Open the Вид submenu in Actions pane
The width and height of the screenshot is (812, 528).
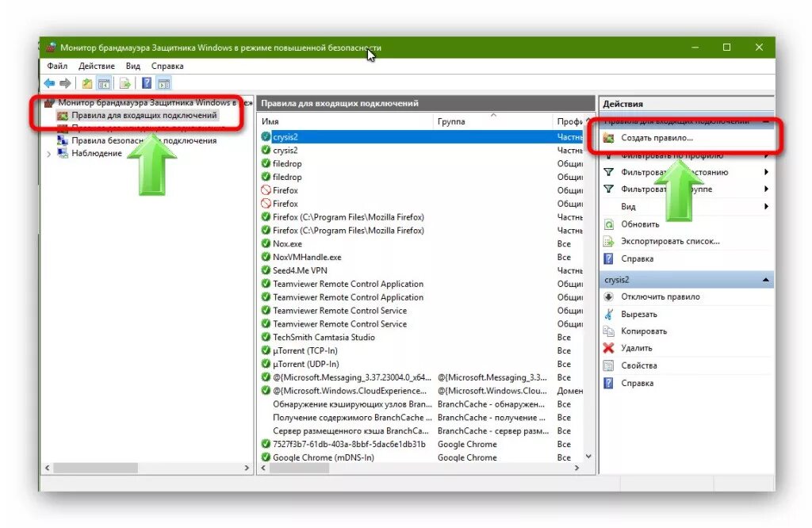tap(687, 206)
